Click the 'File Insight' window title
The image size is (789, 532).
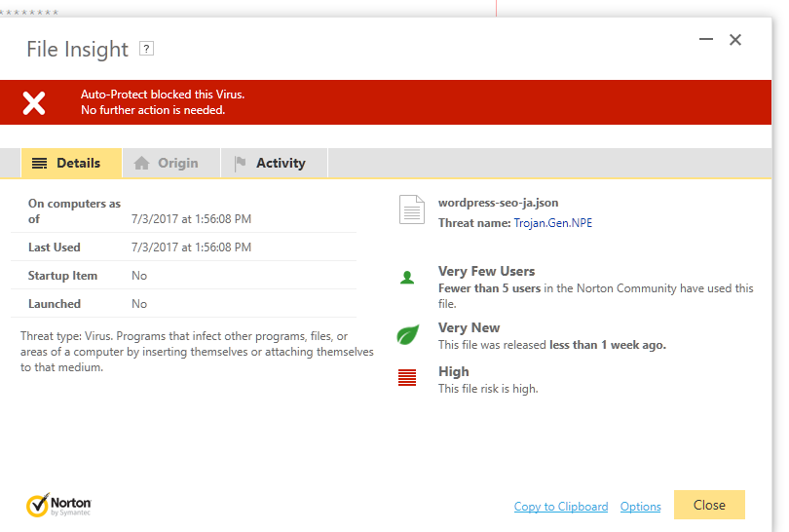click(77, 50)
